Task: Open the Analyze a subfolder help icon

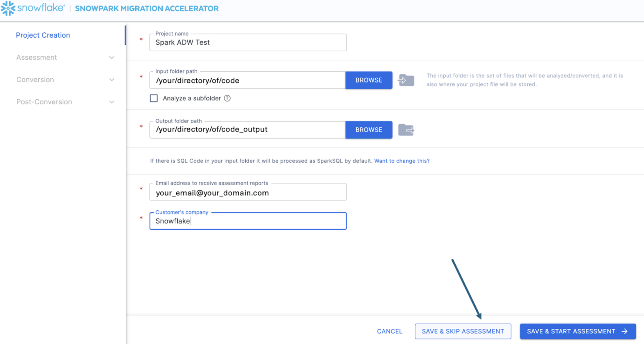Action: tap(227, 98)
